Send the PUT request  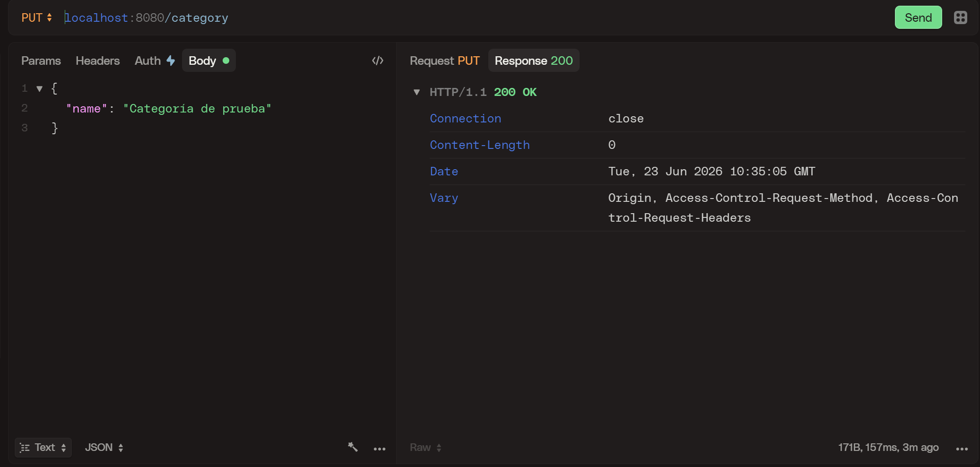(x=918, y=17)
